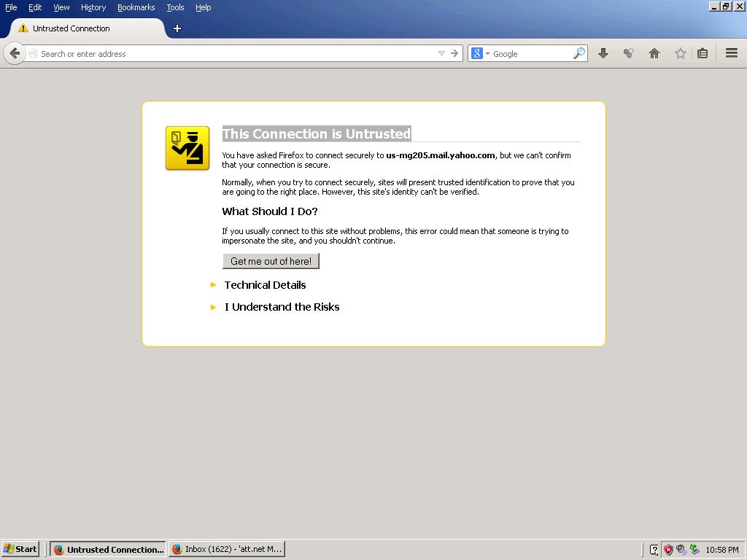Click the 10:58 PM system clock

722,550
